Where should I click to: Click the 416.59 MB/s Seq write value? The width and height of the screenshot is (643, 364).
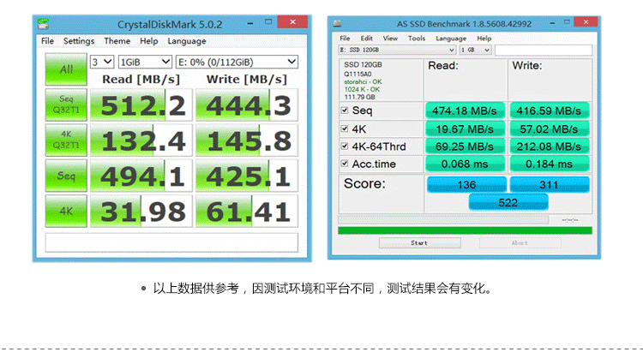(x=549, y=111)
